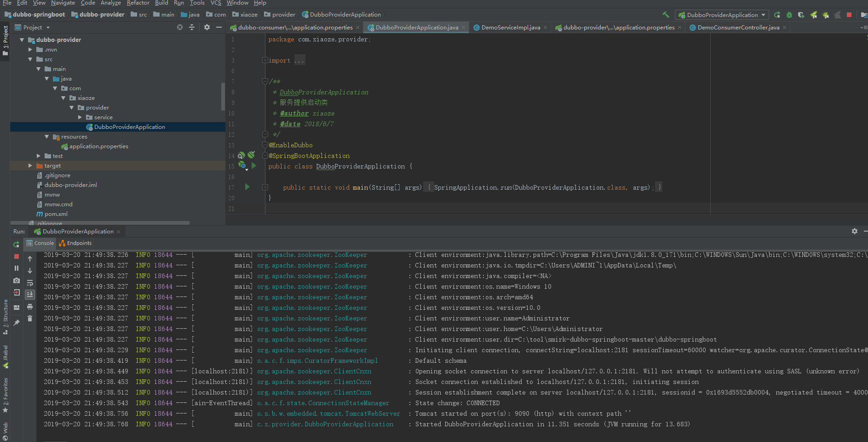Image resolution: width=868 pixels, height=442 pixels.
Task: Switch to Endpoints tab in Run panel
Action: 75,243
